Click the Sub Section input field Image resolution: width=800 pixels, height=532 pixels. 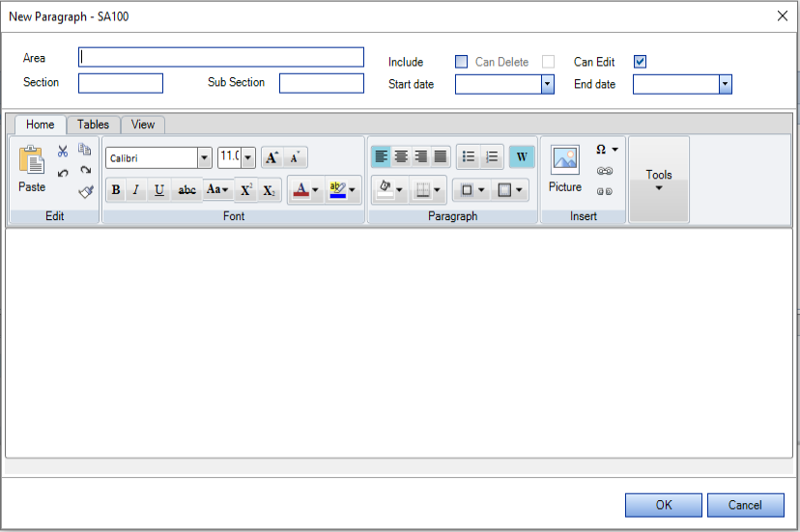(322, 83)
